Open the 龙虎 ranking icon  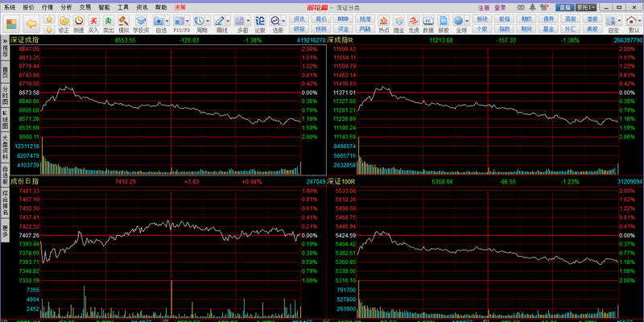[x=414, y=23]
